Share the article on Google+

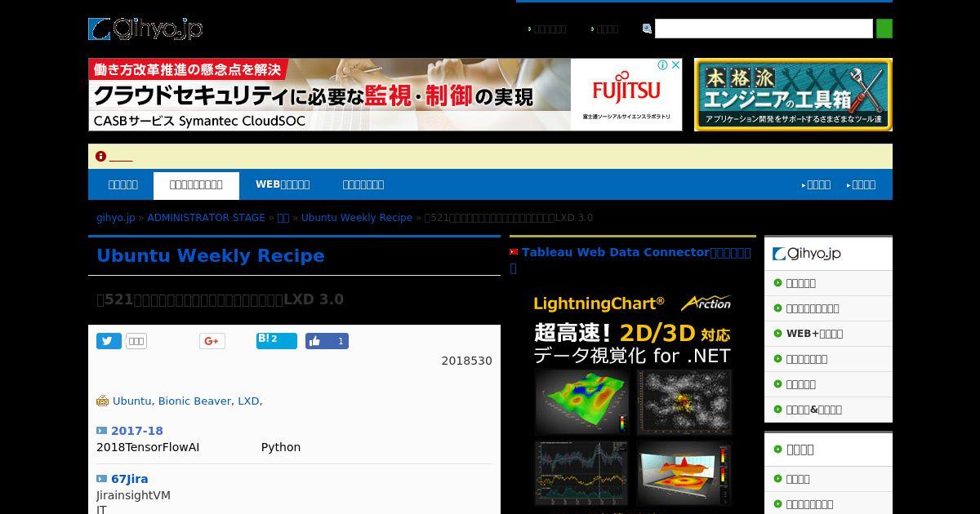tap(212, 341)
